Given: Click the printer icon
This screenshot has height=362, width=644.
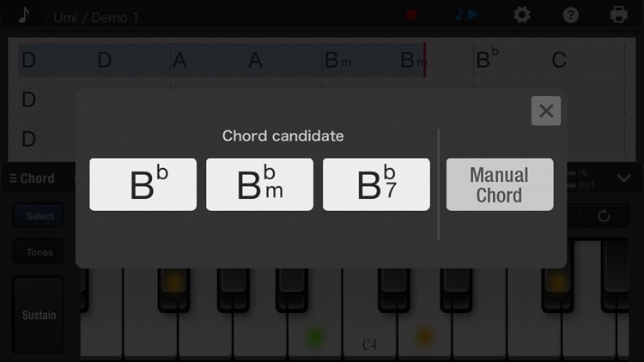Looking at the screenshot, I should tap(618, 15).
